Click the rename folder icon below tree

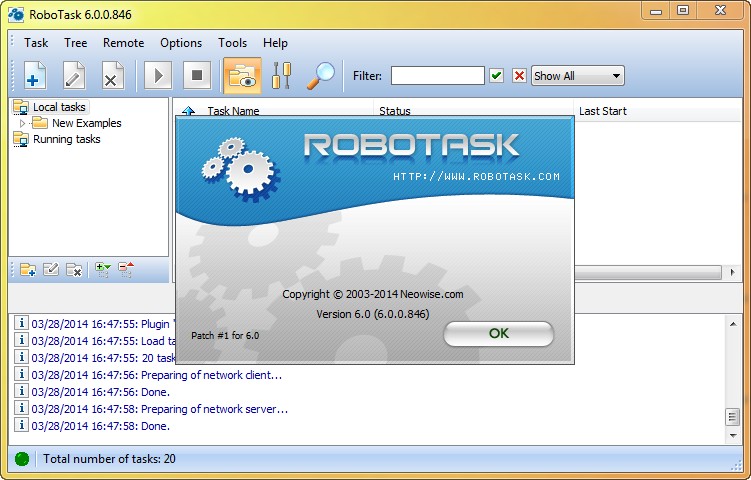(x=51, y=270)
